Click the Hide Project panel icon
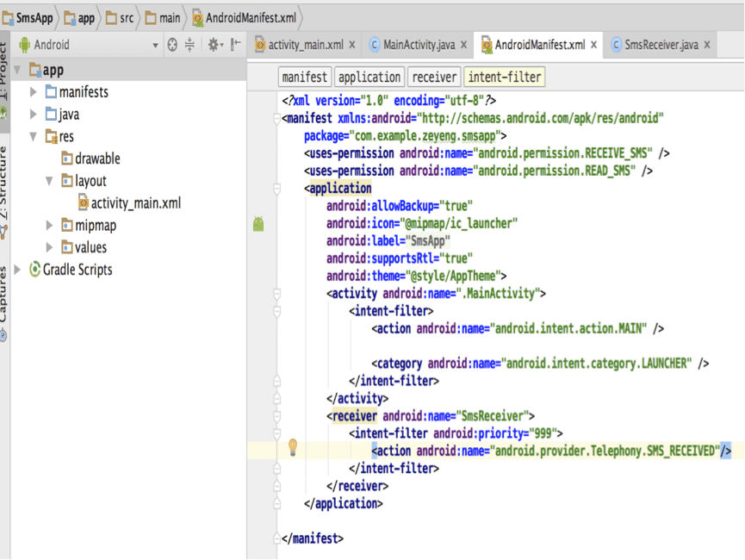Screen dimensions: 745x560 coord(235,45)
